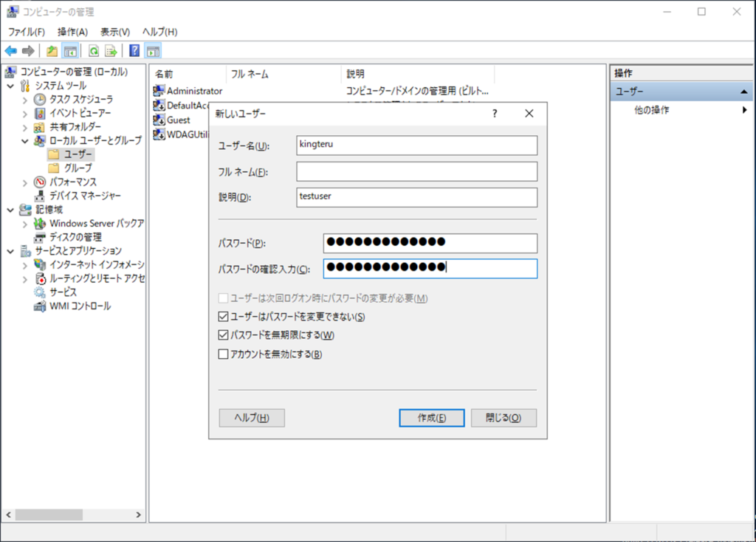Select the Administrator user icon

[159, 91]
